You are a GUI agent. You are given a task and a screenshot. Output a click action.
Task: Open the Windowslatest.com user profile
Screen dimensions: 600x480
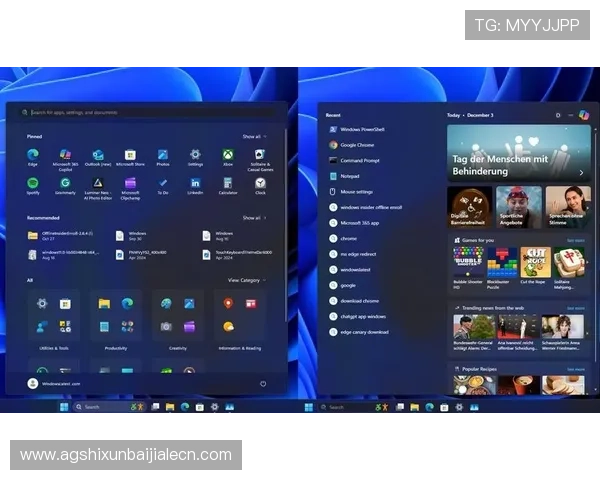click(60, 383)
